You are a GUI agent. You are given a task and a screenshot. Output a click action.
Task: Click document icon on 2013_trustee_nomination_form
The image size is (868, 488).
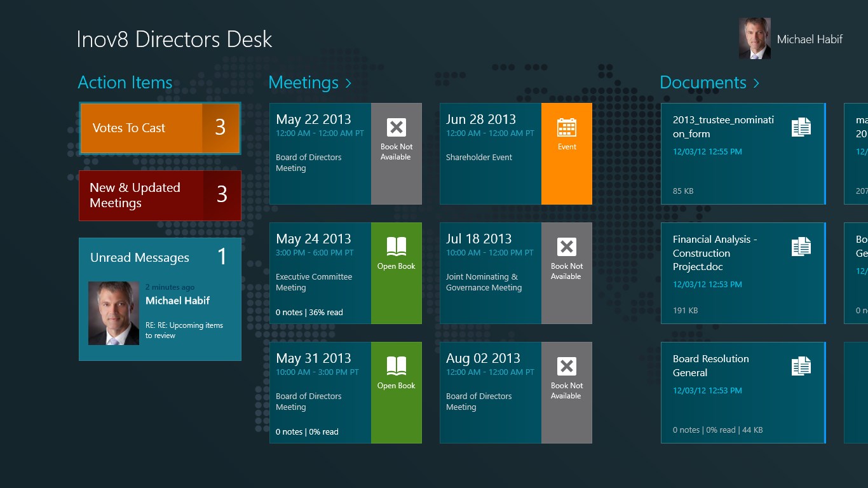801,127
